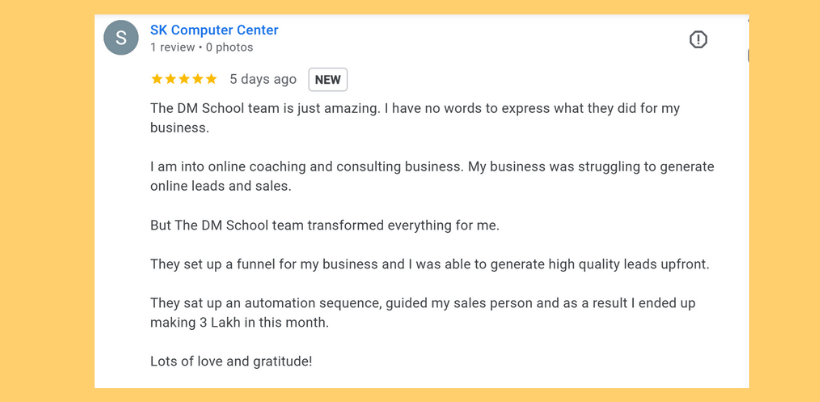This screenshot has width=820, height=402.
Task: Click the '0 photos' count text
Action: (x=229, y=48)
